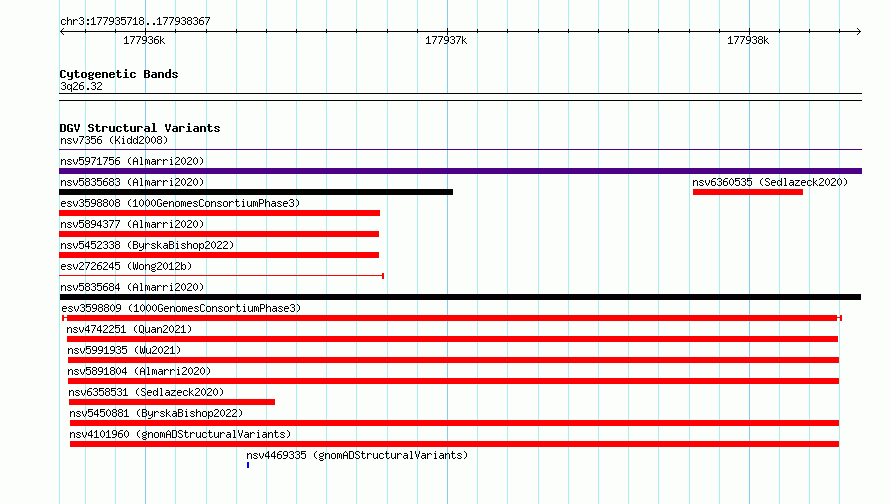This screenshot has height=504, width=890.
Task: Click the 177937k ruler tick label
Action: (446, 40)
